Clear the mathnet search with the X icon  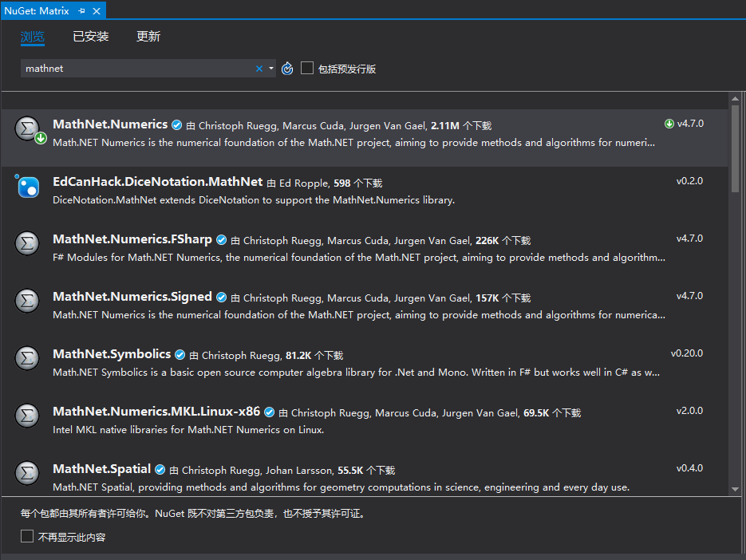(x=258, y=69)
